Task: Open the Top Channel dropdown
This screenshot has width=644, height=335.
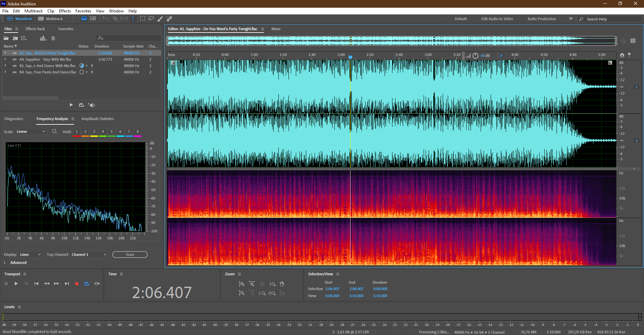Action: pos(89,255)
